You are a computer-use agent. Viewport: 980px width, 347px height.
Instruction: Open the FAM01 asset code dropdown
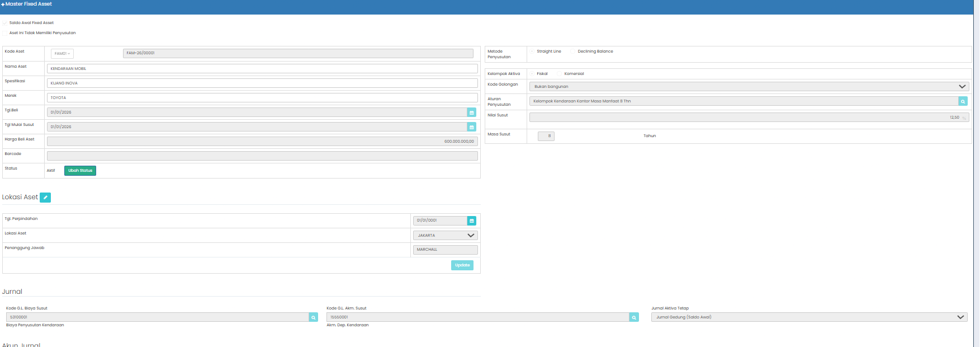coord(62,54)
